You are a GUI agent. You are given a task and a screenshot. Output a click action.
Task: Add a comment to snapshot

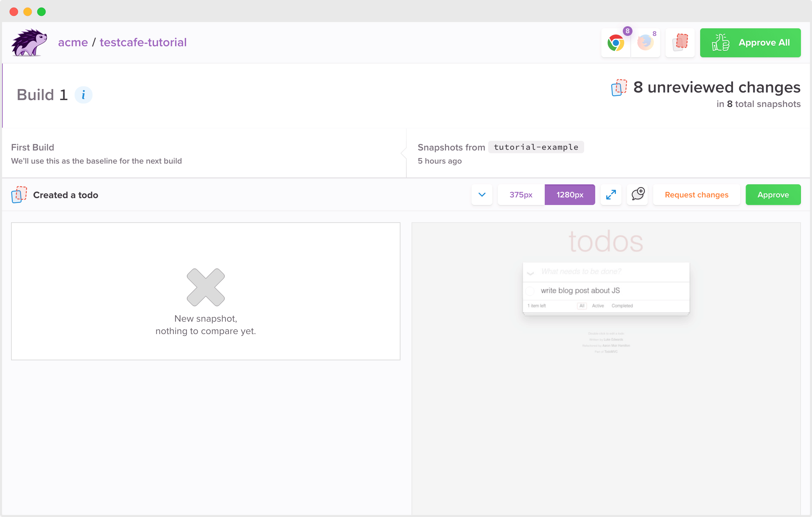(x=637, y=195)
